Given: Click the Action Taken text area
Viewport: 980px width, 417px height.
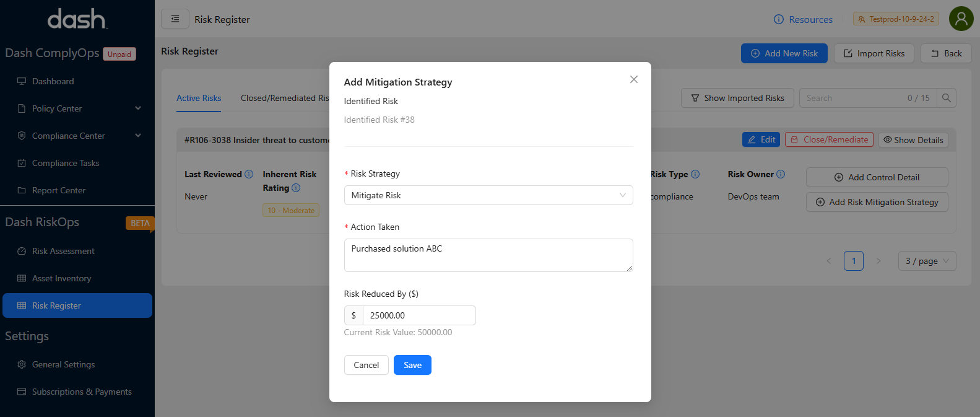Looking at the screenshot, I should 488,255.
